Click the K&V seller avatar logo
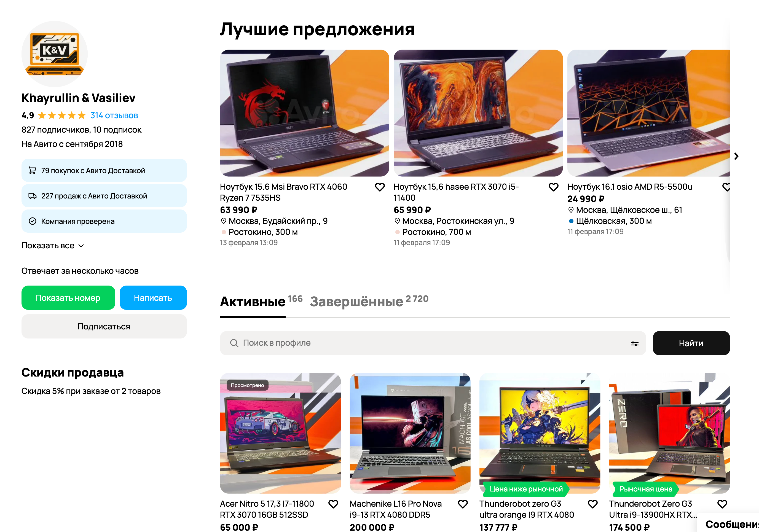This screenshot has height=532, width=759. click(x=55, y=54)
